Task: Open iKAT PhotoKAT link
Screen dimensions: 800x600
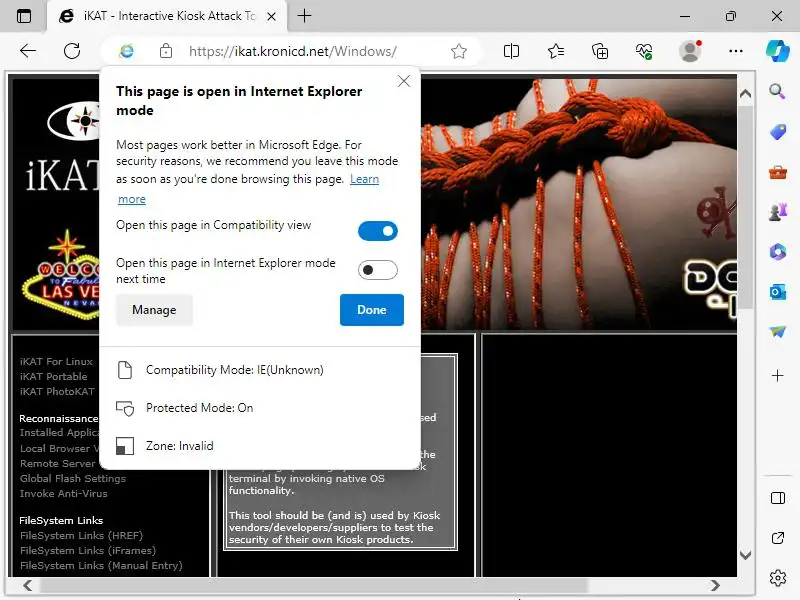Action: click(x=57, y=391)
